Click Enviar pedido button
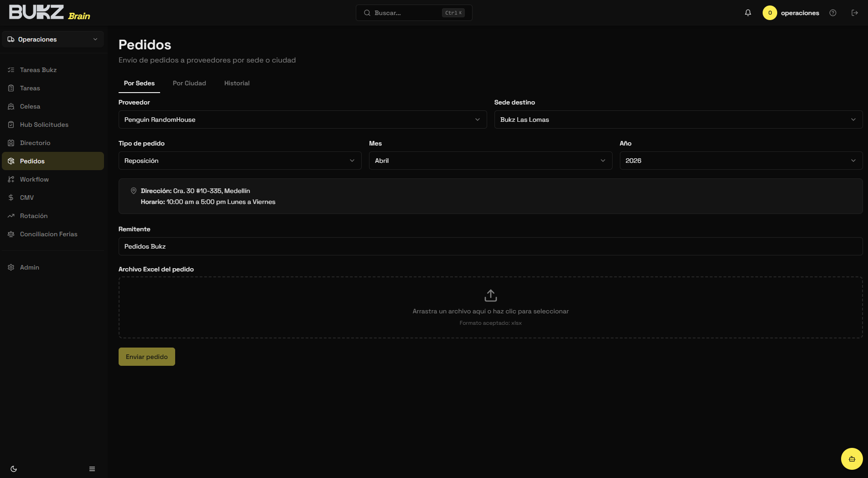Image resolution: width=868 pixels, height=478 pixels. click(147, 357)
